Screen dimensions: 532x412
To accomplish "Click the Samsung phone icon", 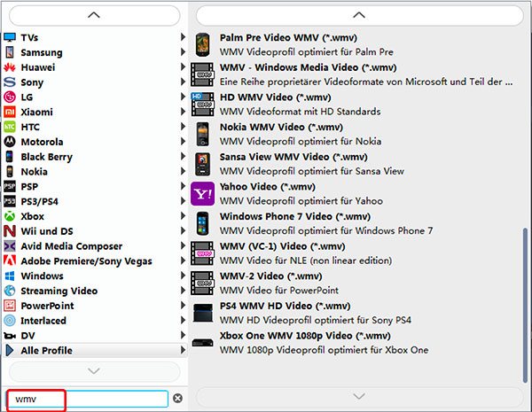I will click(x=10, y=52).
